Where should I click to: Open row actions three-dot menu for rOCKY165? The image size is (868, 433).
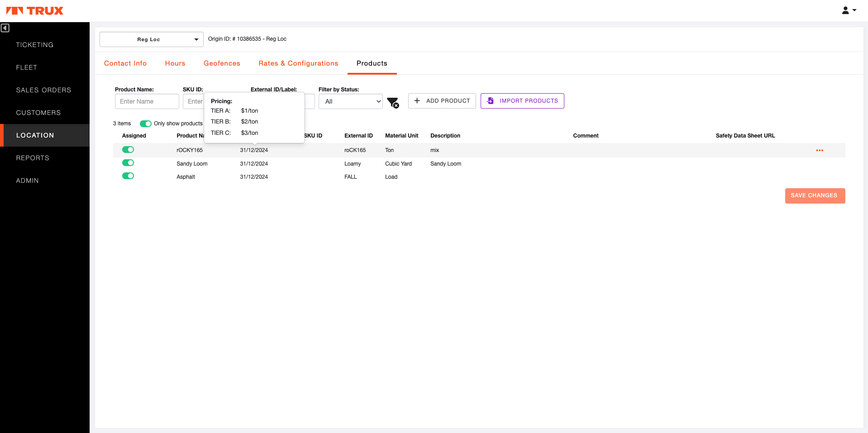coord(820,150)
